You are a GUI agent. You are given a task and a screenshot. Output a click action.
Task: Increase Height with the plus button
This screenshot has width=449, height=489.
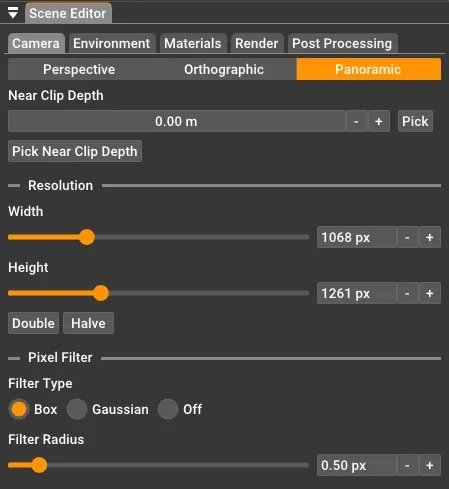(430, 293)
